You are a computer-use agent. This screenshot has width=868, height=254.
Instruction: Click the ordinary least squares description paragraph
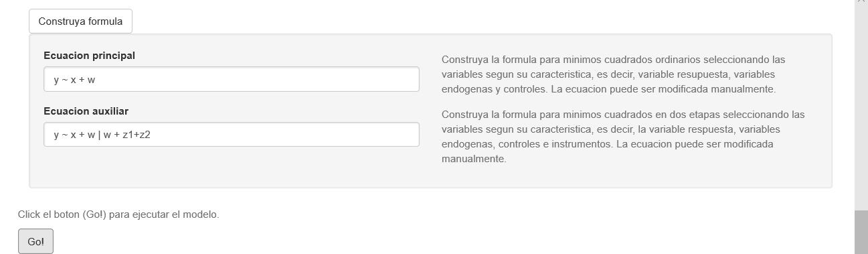tap(614, 74)
